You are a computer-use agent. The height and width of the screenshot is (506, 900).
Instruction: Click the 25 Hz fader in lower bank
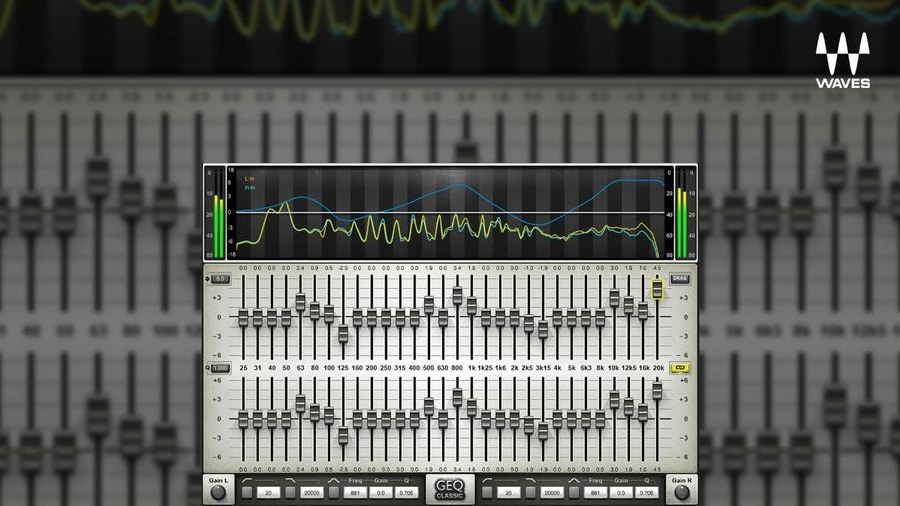coord(243,420)
